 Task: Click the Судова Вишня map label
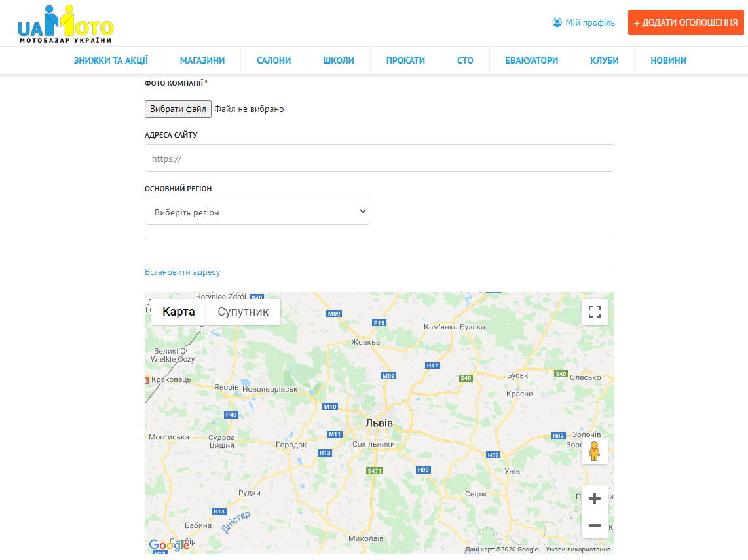222,441
